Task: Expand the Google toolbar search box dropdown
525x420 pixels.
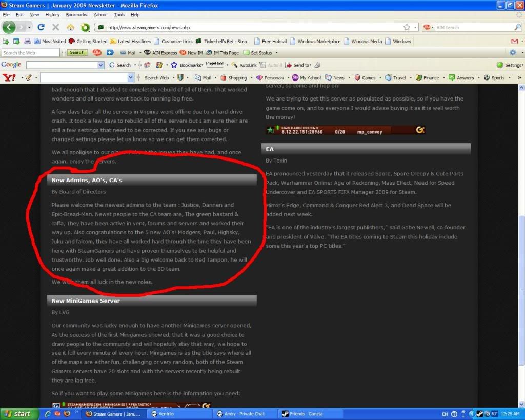Action: [x=100, y=65]
